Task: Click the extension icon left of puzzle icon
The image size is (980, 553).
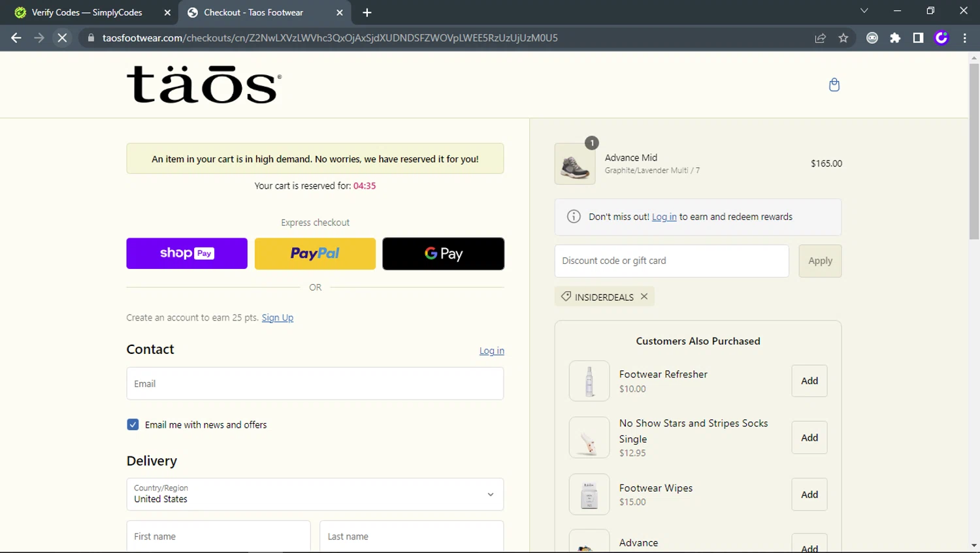Action: 872,38
